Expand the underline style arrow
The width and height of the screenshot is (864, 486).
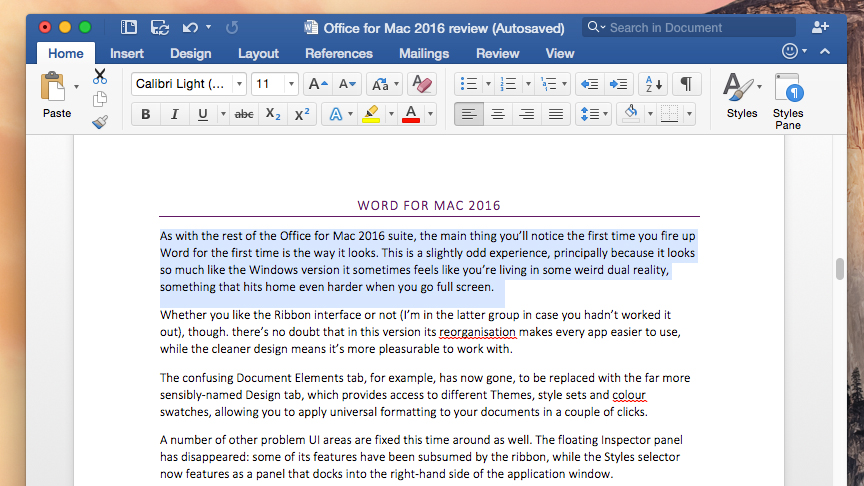tap(223, 114)
